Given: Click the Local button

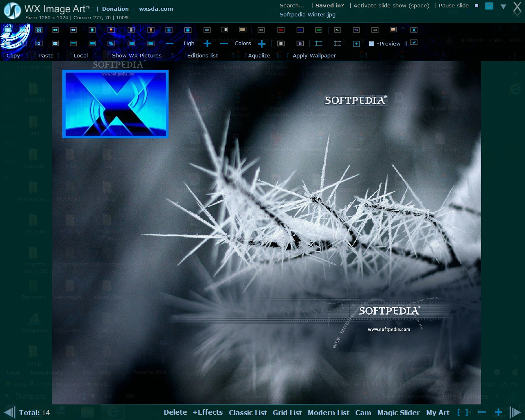Looking at the screenshot, I should pyautogui.click(x=81, y=55).
